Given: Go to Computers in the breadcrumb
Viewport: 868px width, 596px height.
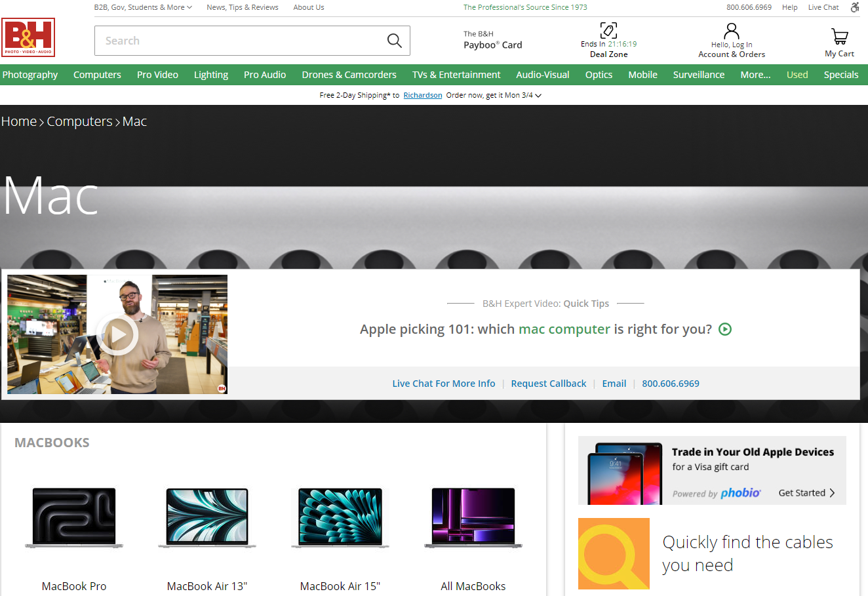Looking at the screenshot, I should 79,121.
